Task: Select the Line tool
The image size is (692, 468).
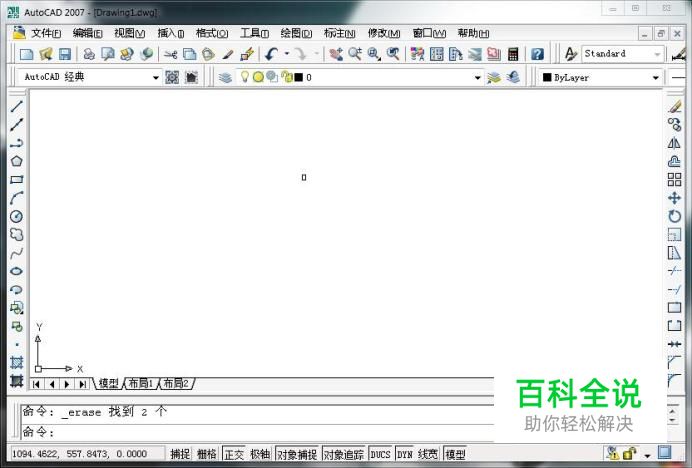Action: point(16,106)
